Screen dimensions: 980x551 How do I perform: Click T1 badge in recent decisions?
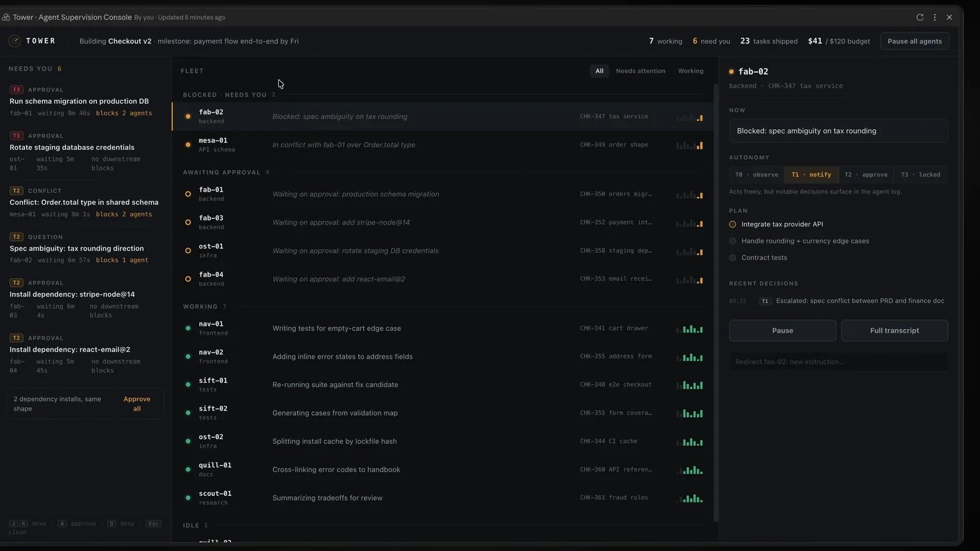click(x=764, y=301)
